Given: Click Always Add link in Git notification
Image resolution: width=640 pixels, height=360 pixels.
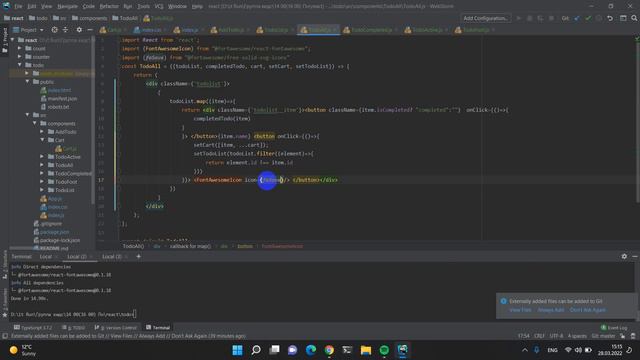Looking at the screenshot, I should [551, 310].
